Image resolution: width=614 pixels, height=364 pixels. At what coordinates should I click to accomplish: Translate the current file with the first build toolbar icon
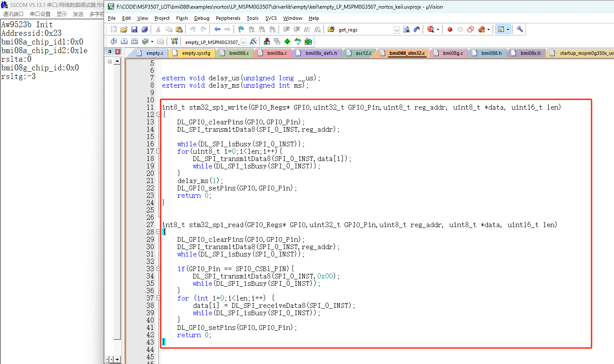114,41
